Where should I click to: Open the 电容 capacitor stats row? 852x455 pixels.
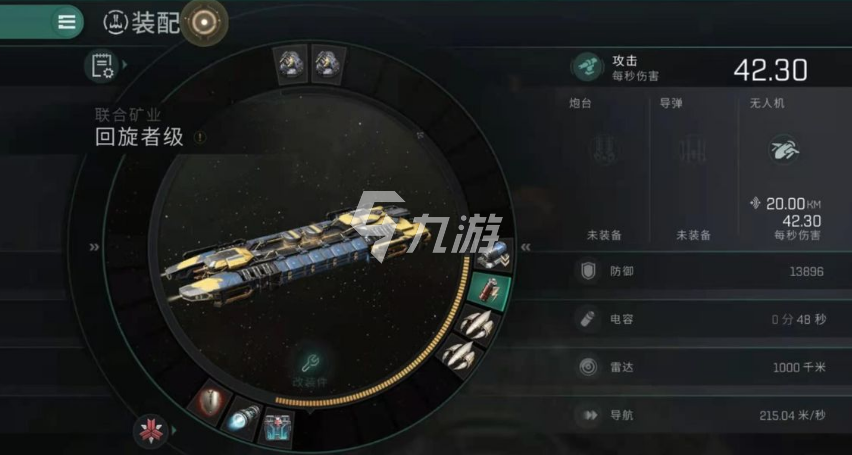[x=701, y=319]
